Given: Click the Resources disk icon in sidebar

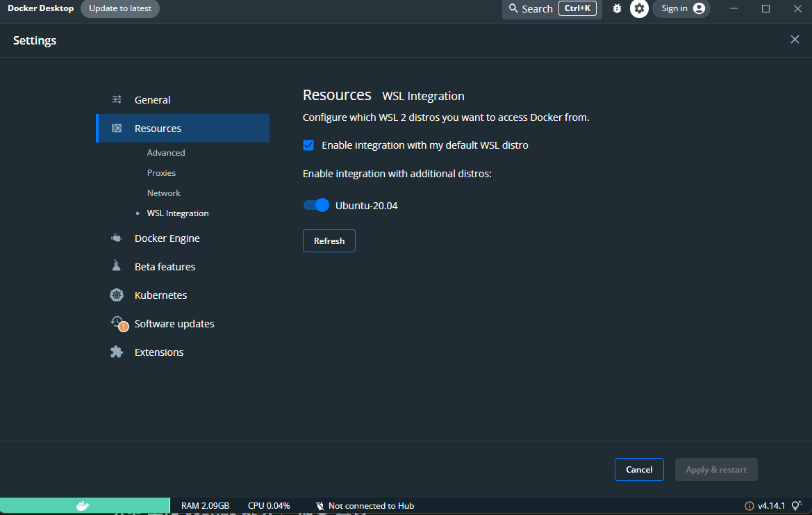Looking at the screenshot, I should click(117, 128).
